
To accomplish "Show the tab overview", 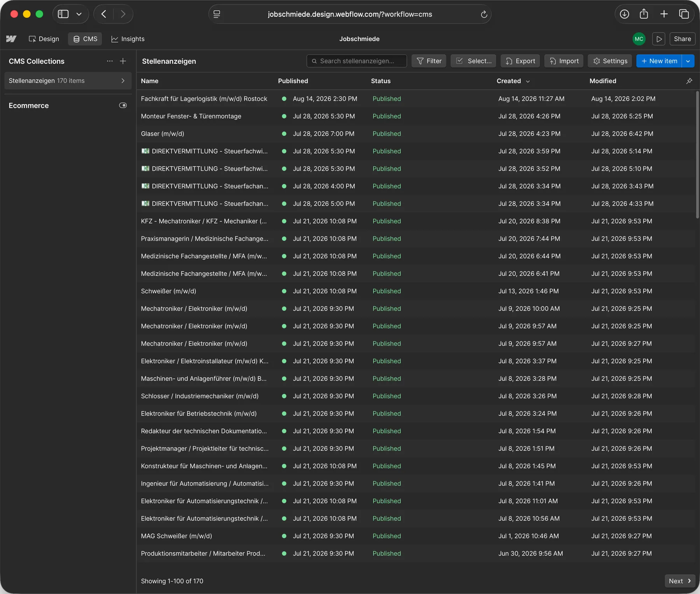I will (684, 14).
